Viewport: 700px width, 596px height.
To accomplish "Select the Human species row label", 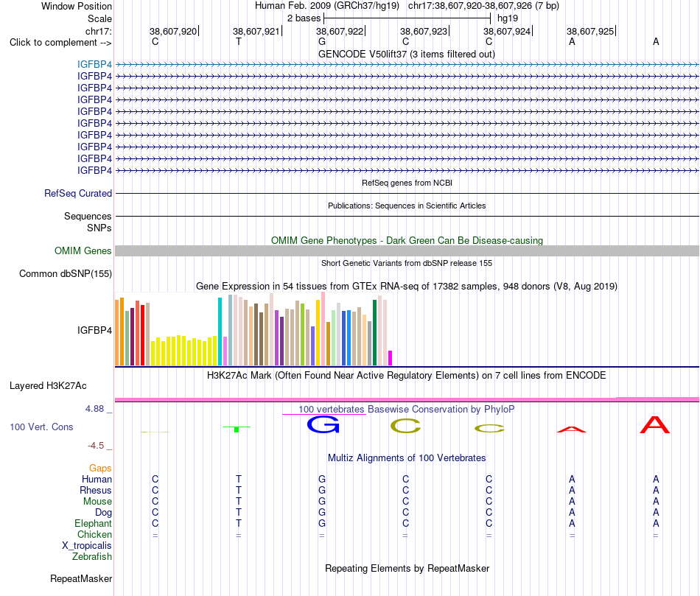I will point(97,480).
